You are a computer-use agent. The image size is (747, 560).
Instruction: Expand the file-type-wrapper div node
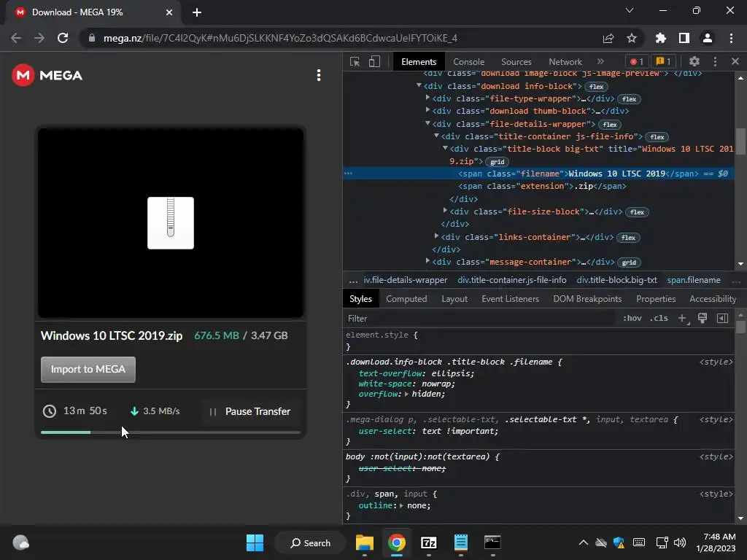point(427,98)
